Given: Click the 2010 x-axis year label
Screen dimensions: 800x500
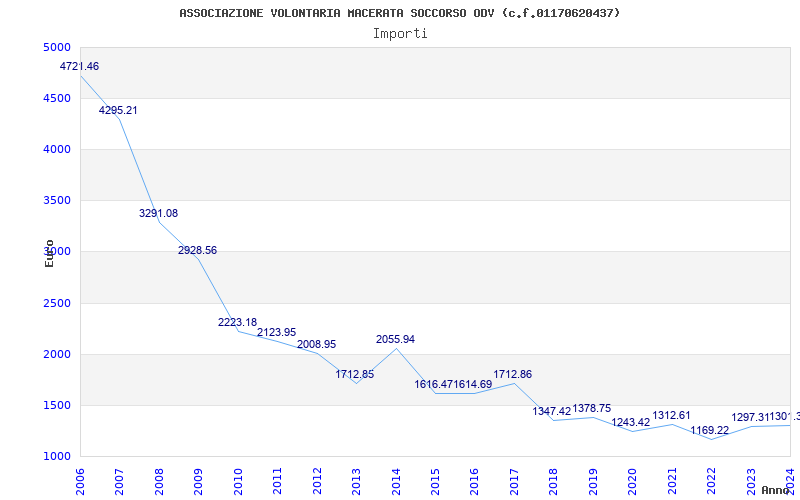Looking at the screenshot, I should pyautogui.click(x=237, y=482).
